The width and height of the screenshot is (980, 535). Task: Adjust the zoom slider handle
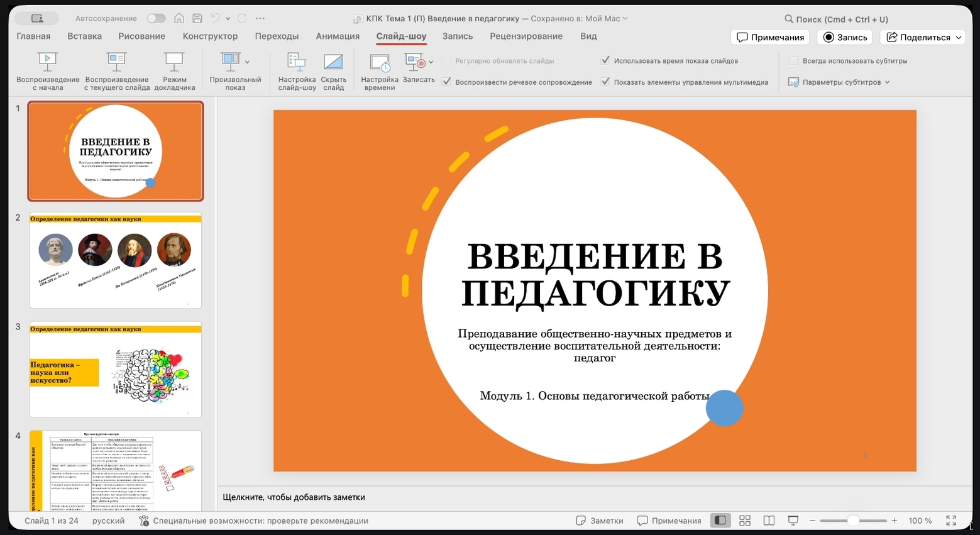coord(853,521)
